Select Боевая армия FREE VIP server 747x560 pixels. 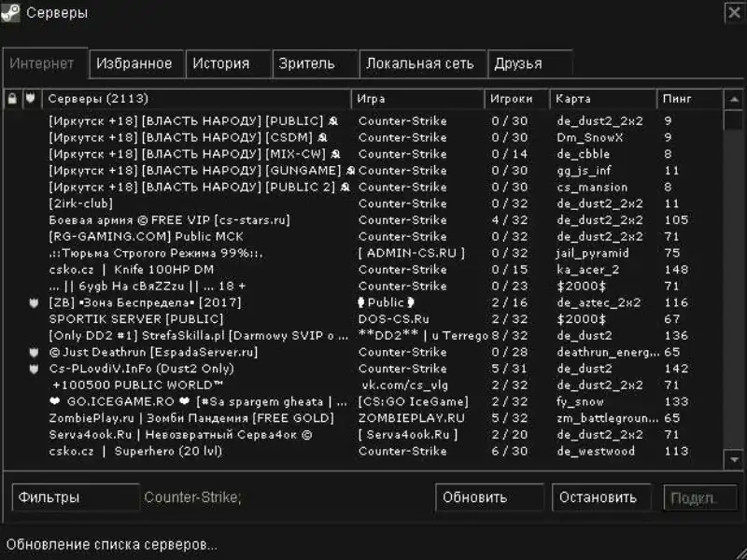(363, 220)
